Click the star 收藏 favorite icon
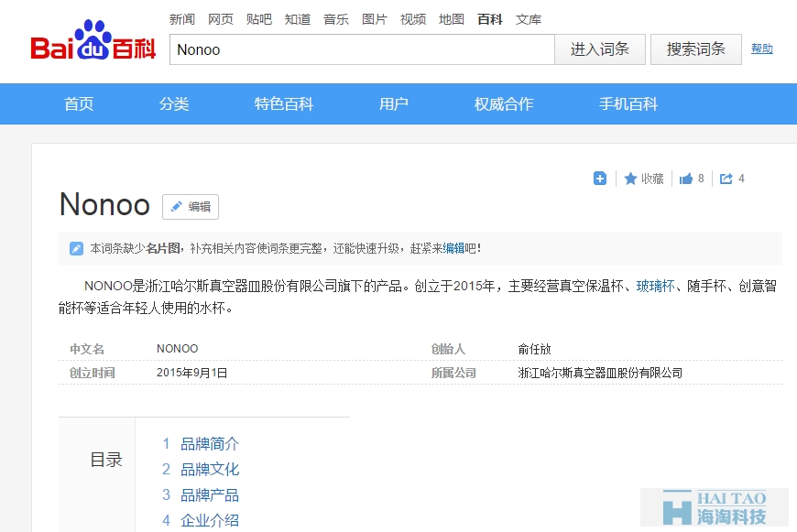The width and height of the screenshot is (797, 532). (x=630, y=179)
